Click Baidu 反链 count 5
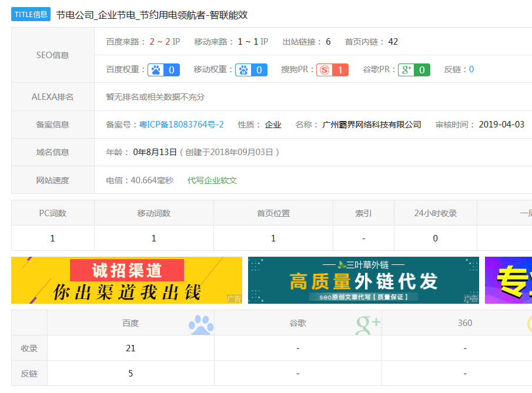The width and height of the screenshot is (532, 393). [131, 374]
